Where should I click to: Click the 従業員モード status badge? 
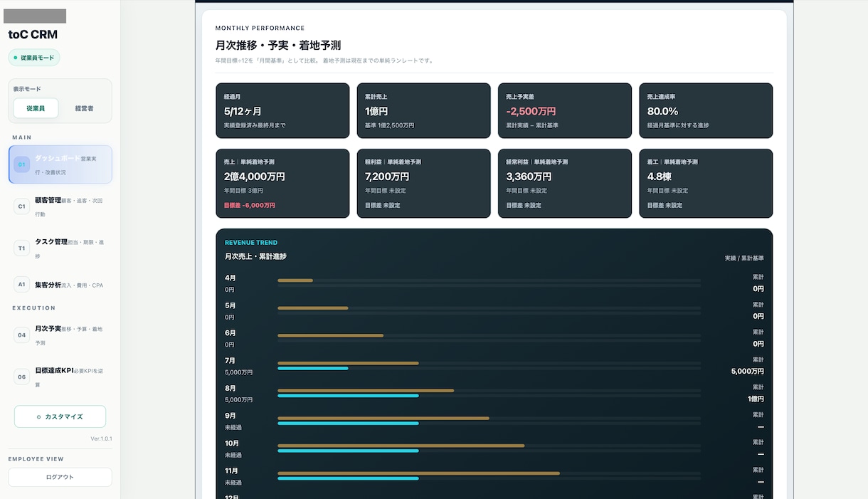[34, 58]
